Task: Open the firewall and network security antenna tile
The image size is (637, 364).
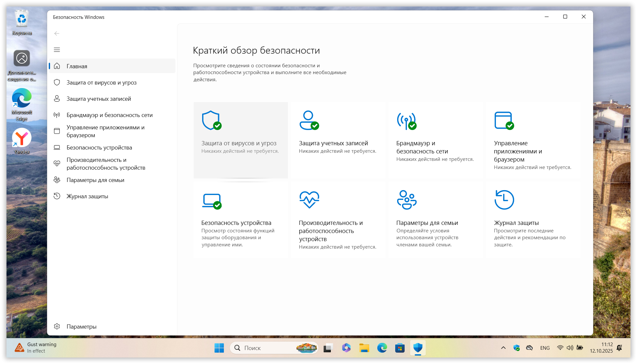Action: click(x=435, y=140)
